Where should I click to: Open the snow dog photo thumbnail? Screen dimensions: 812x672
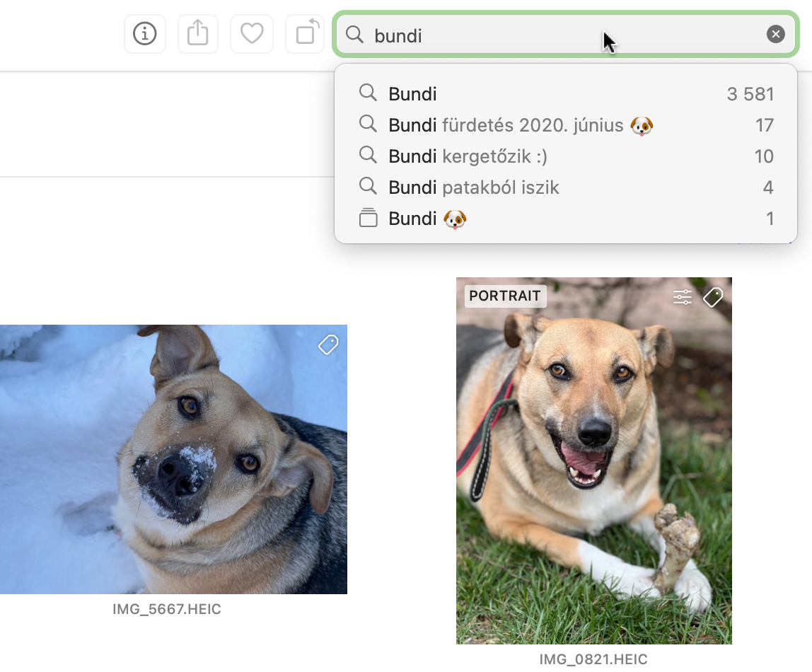coord(173,459)
